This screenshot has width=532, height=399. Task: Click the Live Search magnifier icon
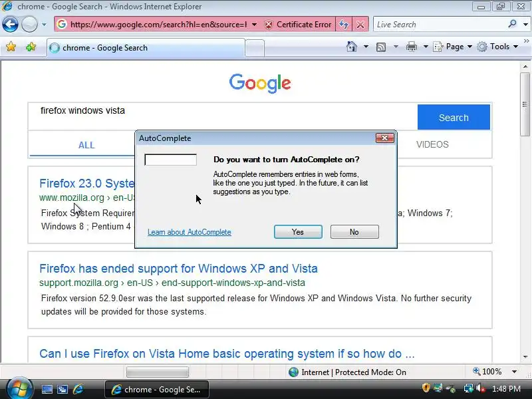[x=512, y=24]
